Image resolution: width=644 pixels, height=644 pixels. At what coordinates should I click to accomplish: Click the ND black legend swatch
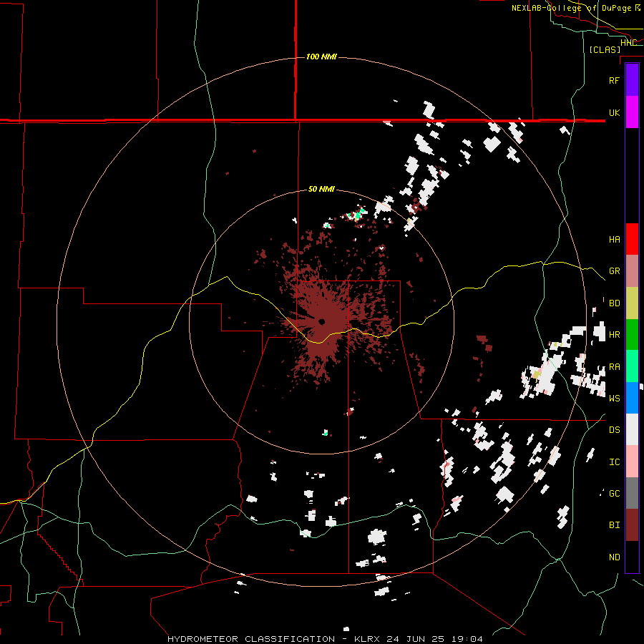(632, 557)
